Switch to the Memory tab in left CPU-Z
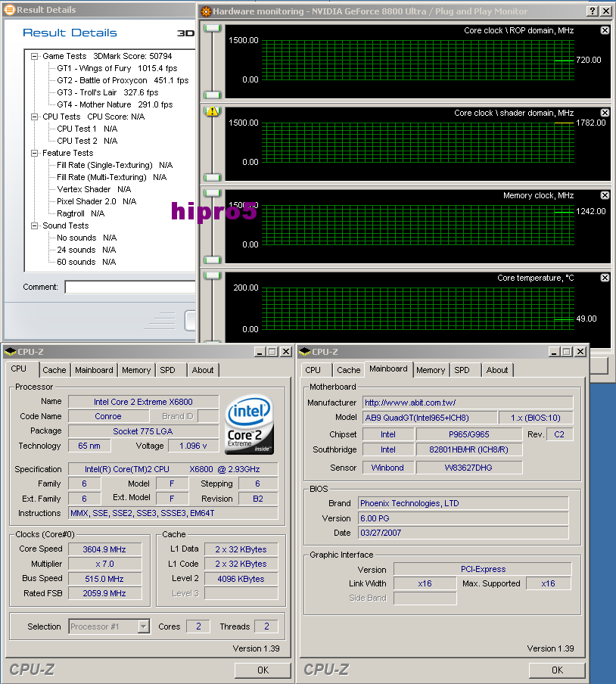Screen dimensions: 616x684 click(135, 370)
